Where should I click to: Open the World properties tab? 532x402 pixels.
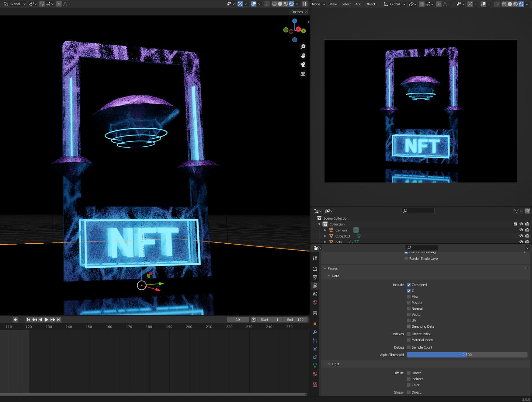[x=315, y=302]
